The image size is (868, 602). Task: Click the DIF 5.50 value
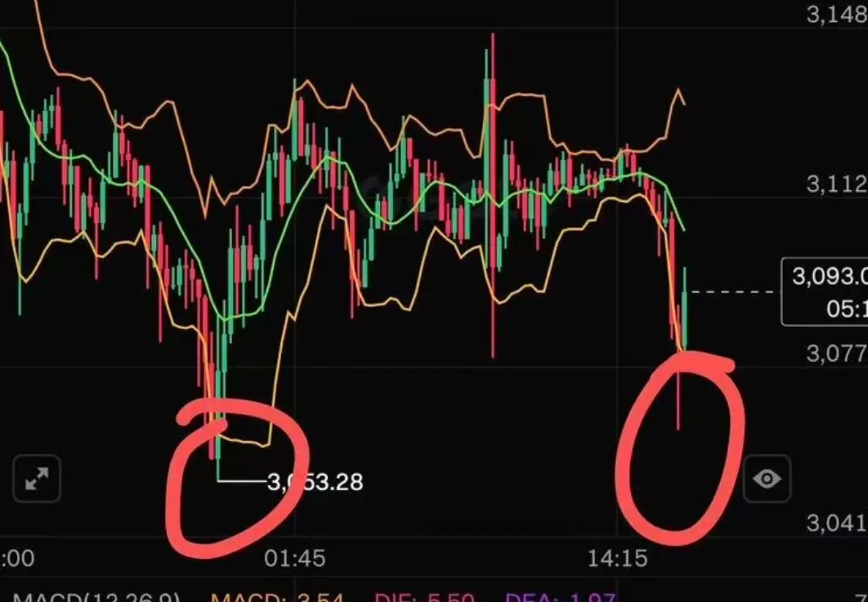pyautogui.click(x=424, y=597)
